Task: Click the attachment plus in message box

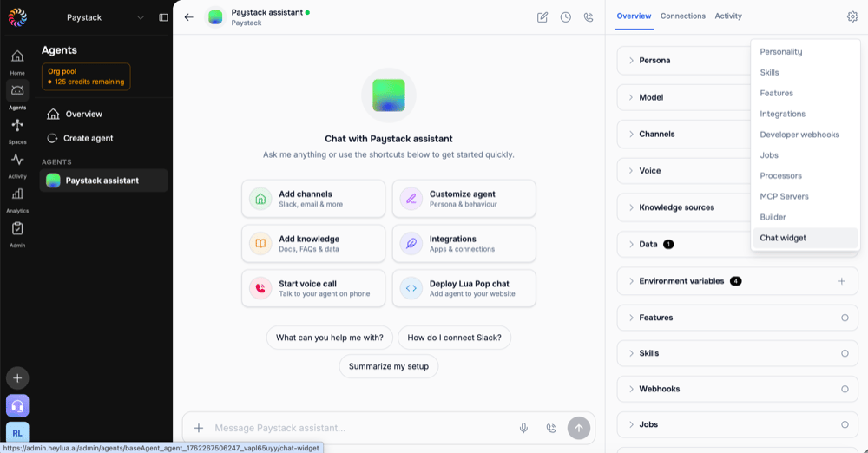Action: click(x=199, y=428)
